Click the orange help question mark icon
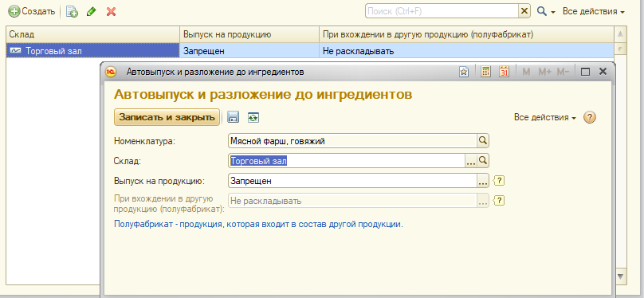644x298 pixels. point(590,118)
